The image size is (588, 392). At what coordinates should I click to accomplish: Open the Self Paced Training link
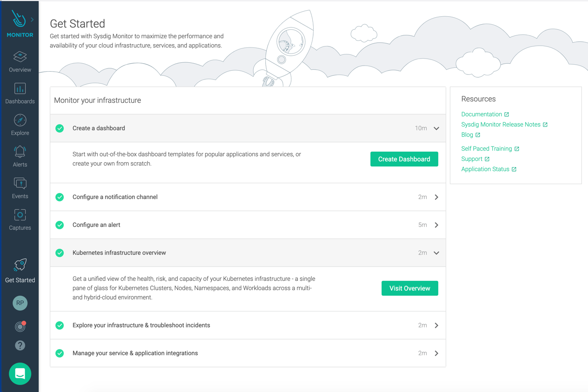pos(487,149)
